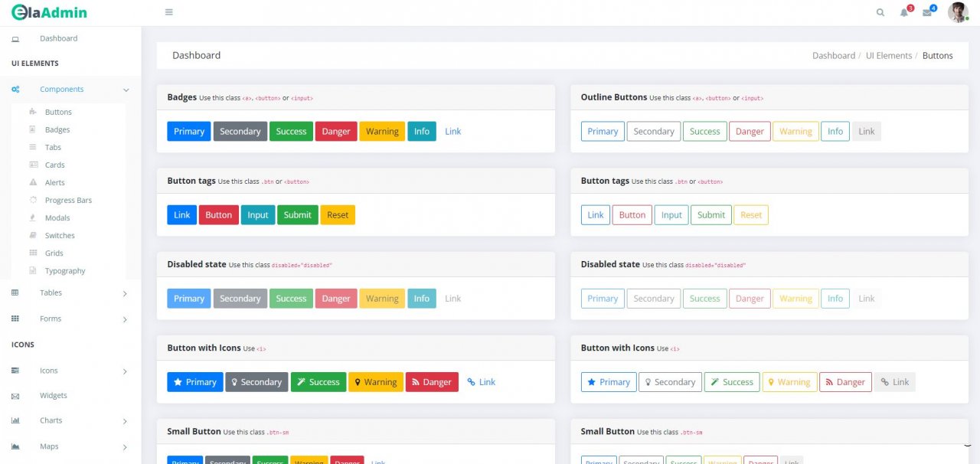Screen dimensions: 980x464
Task: Expand the Forms submenu arrow
Action: tap(126, 319)
